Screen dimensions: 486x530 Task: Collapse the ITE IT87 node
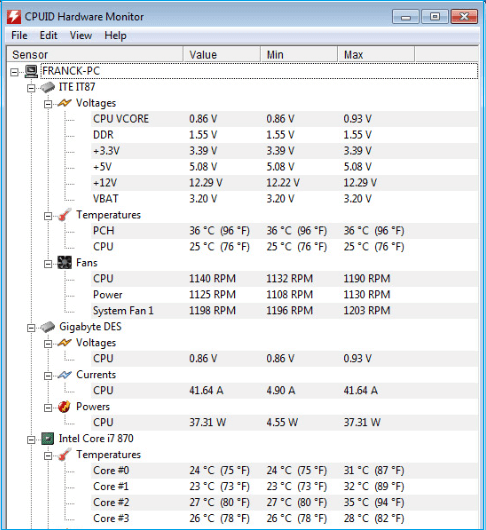point(31,88)
